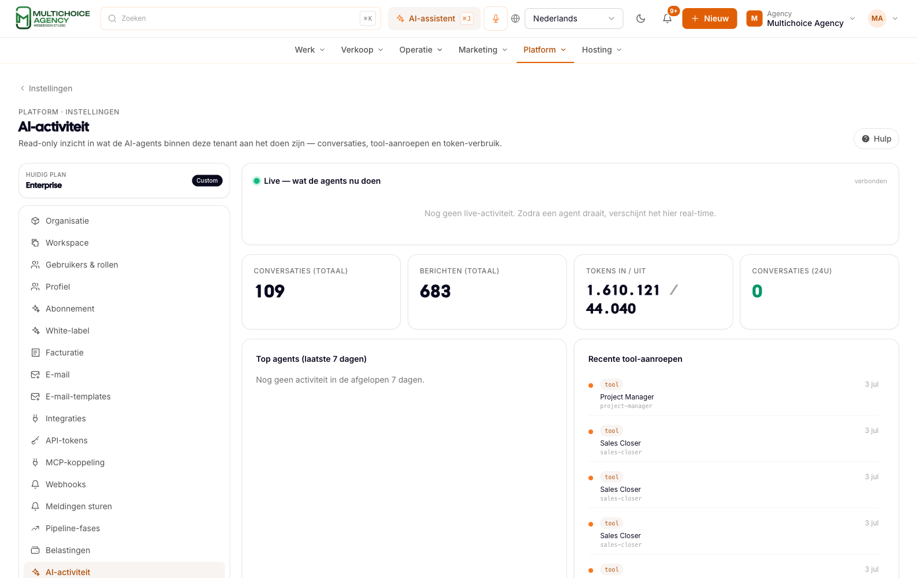Open the Multichoice Agency switcher chevron
The image size is (924, 578).
(852, 18)
